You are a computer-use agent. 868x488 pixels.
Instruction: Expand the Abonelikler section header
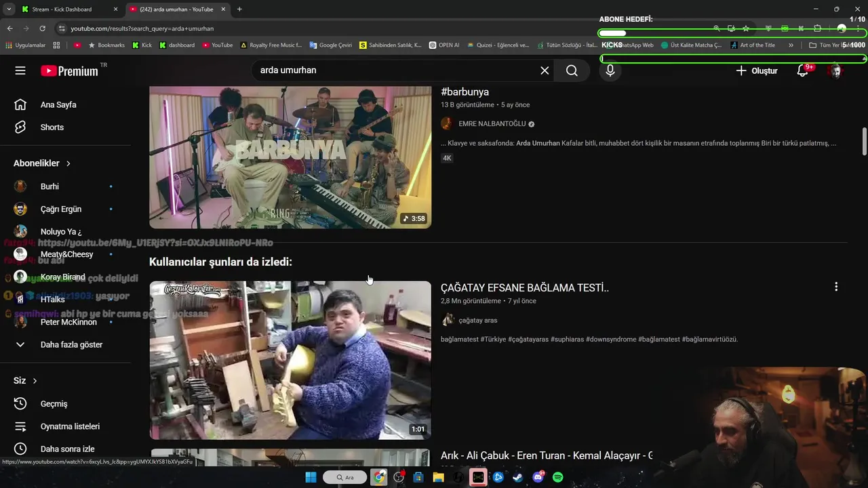click(x=42, y=163)
